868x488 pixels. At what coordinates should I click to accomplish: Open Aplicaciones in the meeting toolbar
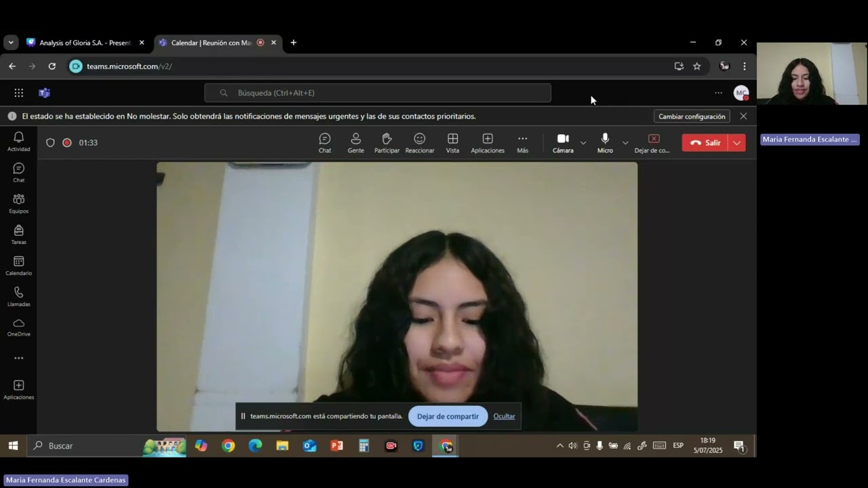point(488,143)
